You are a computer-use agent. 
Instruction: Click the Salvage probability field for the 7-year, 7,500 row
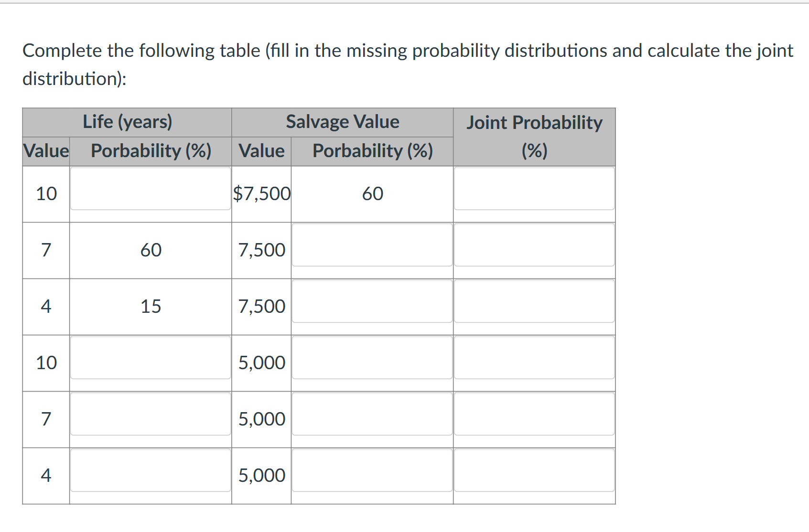372,245
